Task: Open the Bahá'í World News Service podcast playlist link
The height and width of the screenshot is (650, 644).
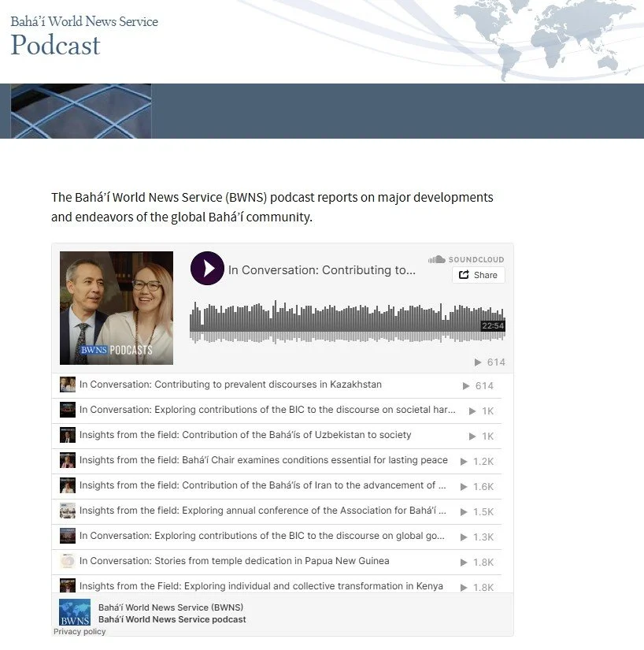Action: [x=172, y=619]
